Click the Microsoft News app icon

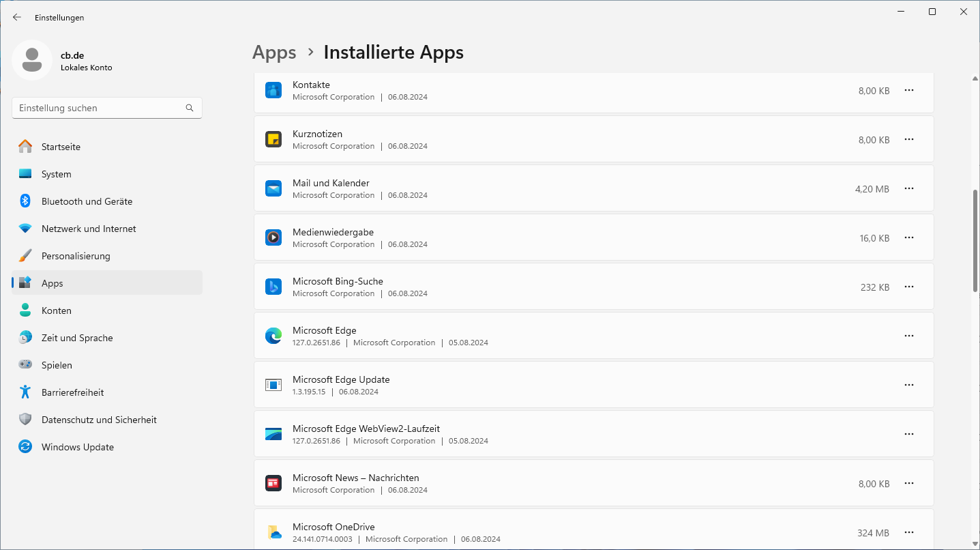click(273, 483)
